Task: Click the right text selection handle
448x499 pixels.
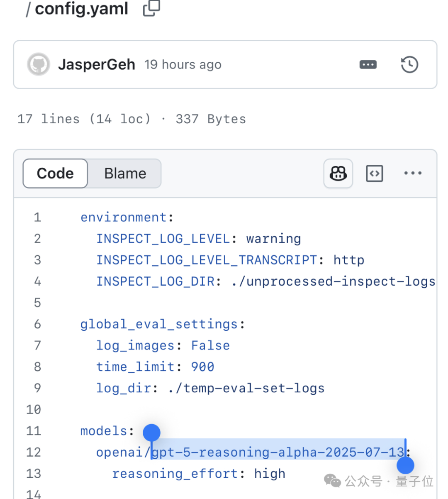Action: pos(405,465)
